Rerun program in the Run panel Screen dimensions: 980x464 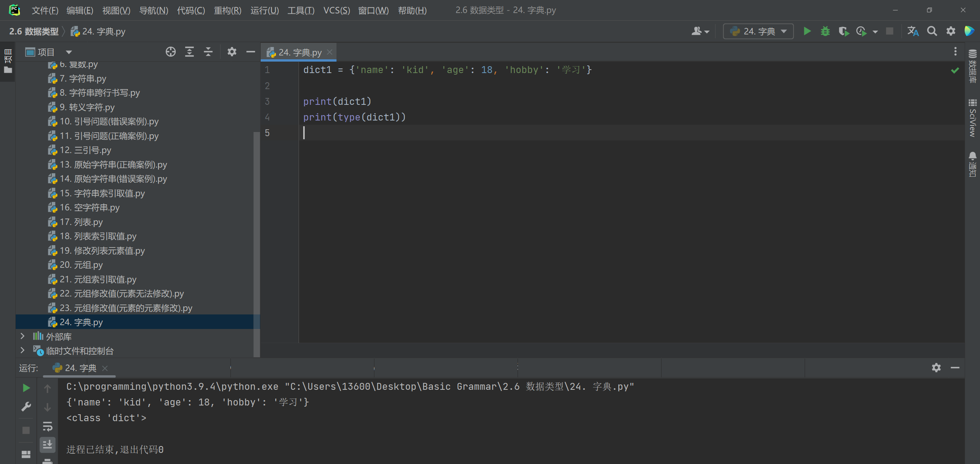point(26,388)
